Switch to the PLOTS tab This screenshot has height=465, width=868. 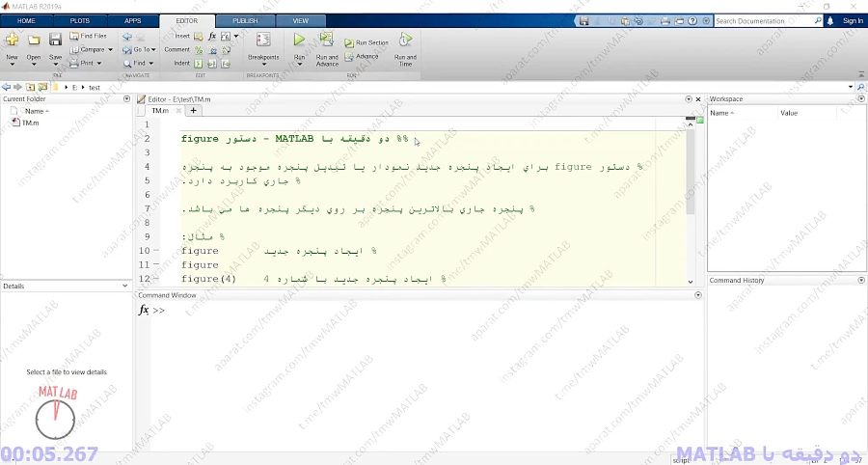tap(80, 21)
